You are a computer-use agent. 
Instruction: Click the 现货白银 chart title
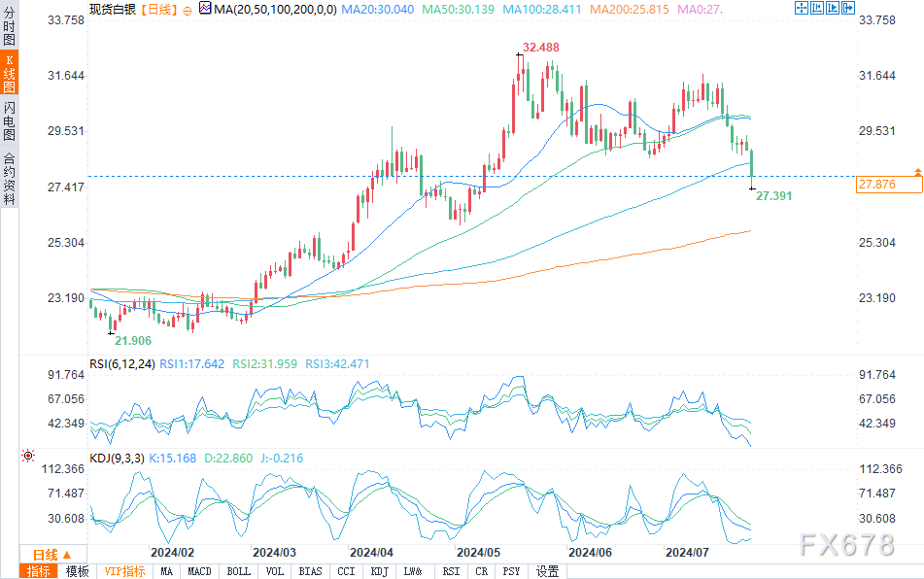click(x=113, y=10)
